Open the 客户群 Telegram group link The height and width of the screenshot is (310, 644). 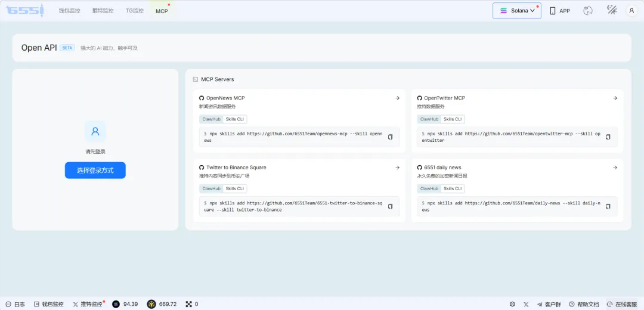coord(549,304)
